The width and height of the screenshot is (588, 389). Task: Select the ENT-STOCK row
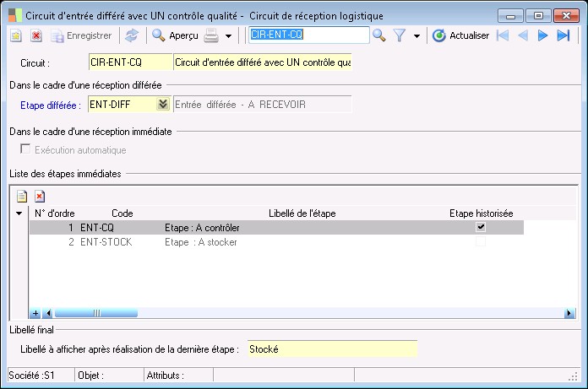point(277,242)
